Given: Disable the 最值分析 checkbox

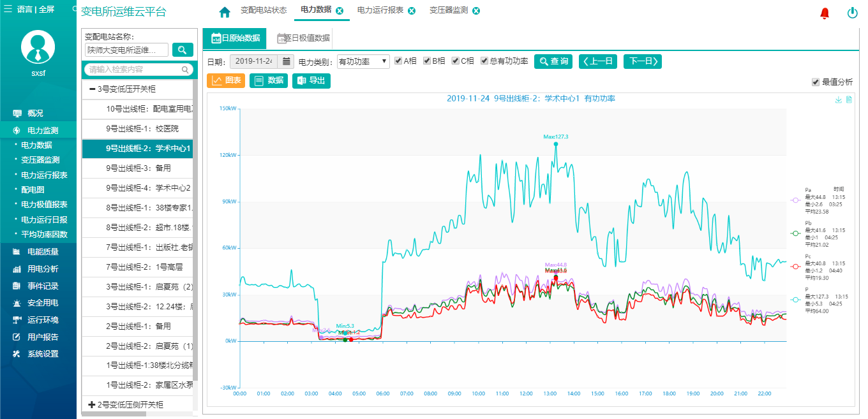Looking at the screenshot, I should 816,82.
